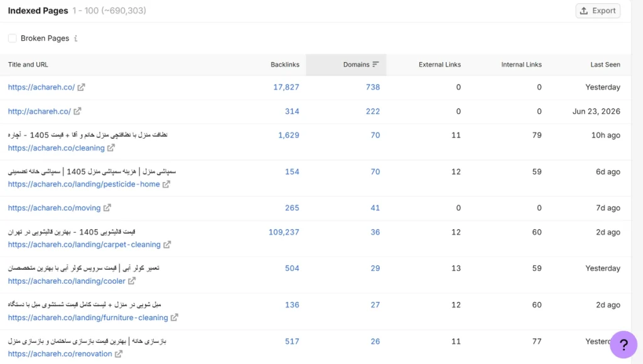The height and width of the screenshot is (364, 643).
Task: Open external link icon next to achareh.co/cleaning
Action: 111,147
